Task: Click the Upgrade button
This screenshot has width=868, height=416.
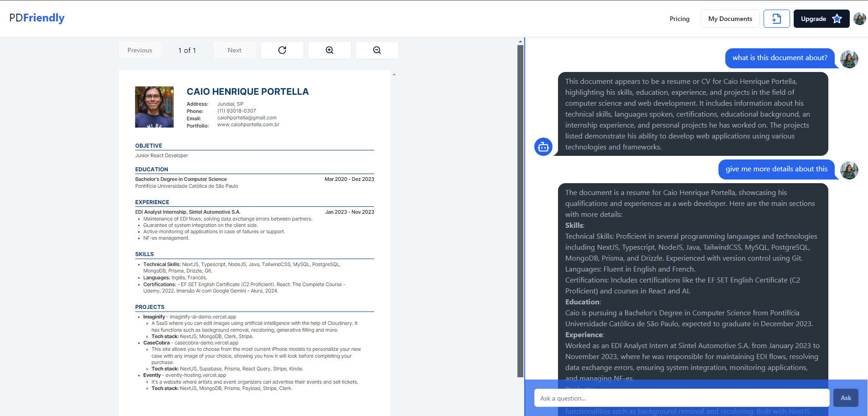Action: tap(821, 19)
